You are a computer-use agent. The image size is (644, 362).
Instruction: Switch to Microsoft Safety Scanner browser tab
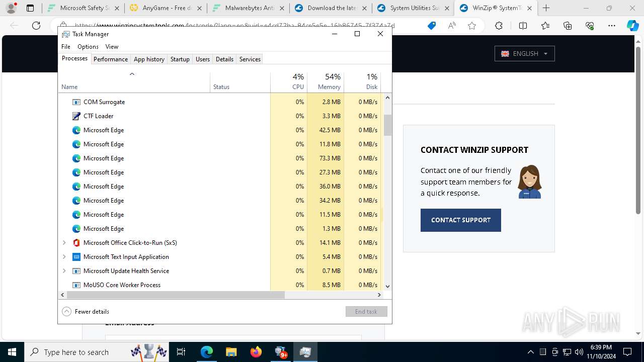pyautogui.click(x=84, y=8)
